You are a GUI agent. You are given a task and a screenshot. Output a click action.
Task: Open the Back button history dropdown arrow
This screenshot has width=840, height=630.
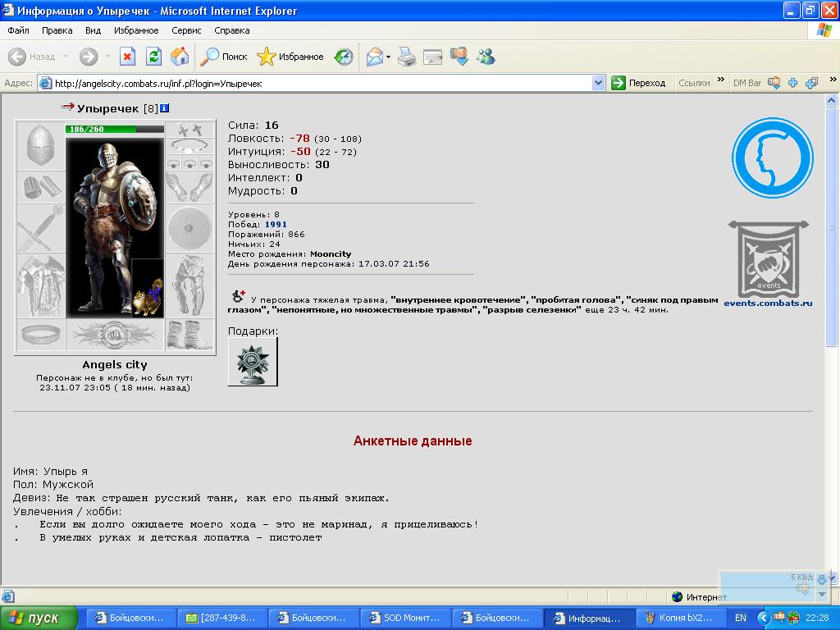tap(64, 57)
